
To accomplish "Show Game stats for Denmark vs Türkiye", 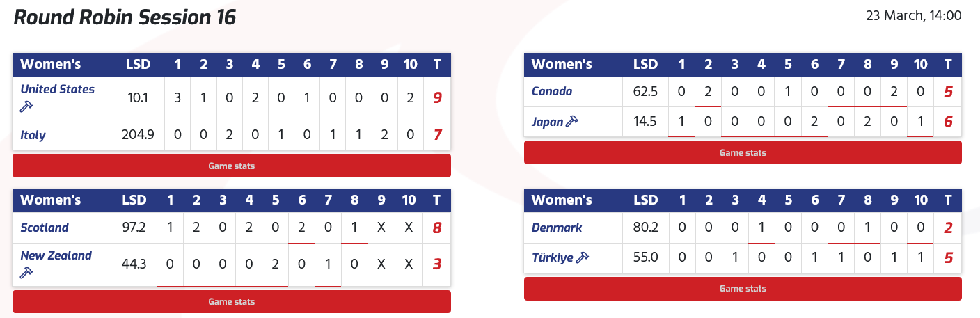I will (x=743, y=288).
